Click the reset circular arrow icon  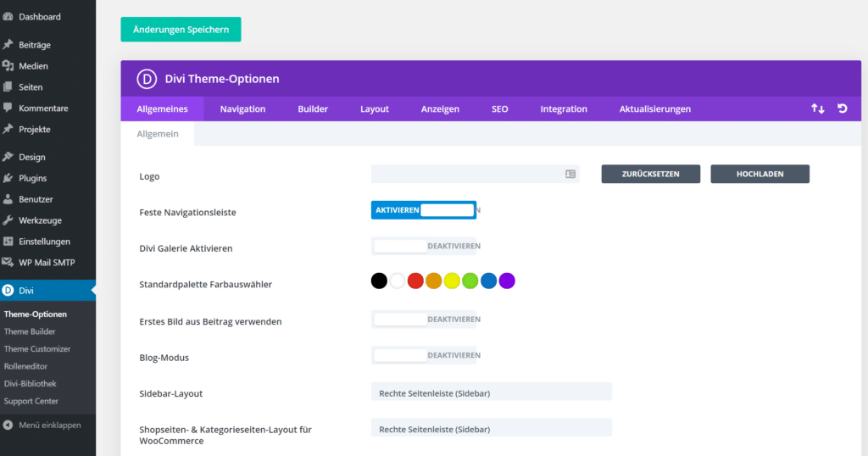tap(843, 108)
